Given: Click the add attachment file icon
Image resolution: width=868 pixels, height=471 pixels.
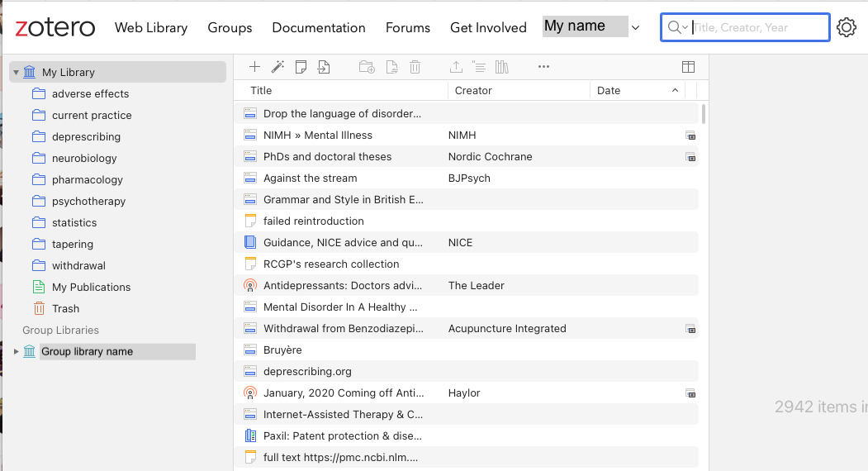Looking at the screenshot, I should pos(324,67).
